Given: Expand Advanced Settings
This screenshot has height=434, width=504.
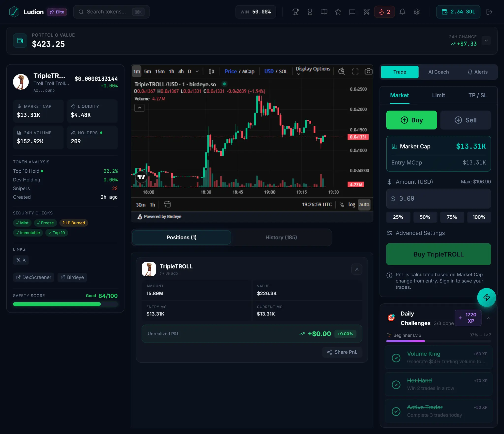Looking at the screenshot, I should (416, 233).
